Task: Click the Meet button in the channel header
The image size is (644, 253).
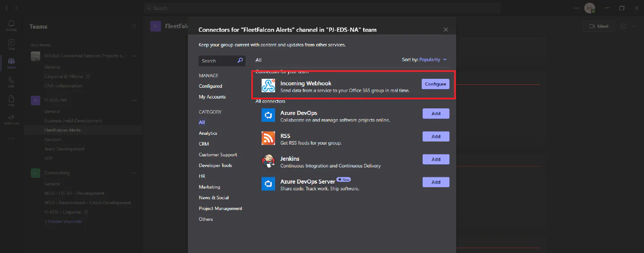Action: pos(599,26)
